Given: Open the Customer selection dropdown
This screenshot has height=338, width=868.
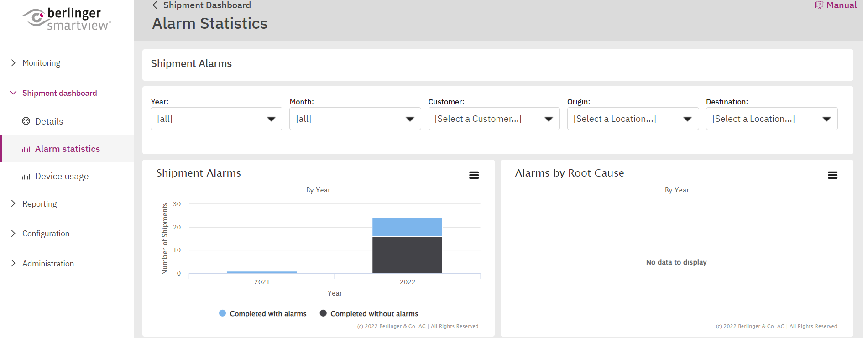Looking at the screenshot, I should [494, 119].
